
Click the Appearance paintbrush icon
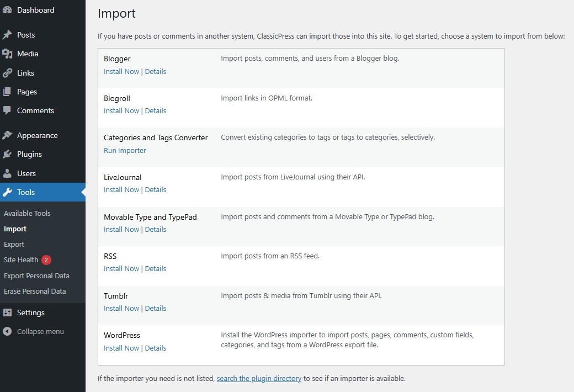tap(7, 135)
